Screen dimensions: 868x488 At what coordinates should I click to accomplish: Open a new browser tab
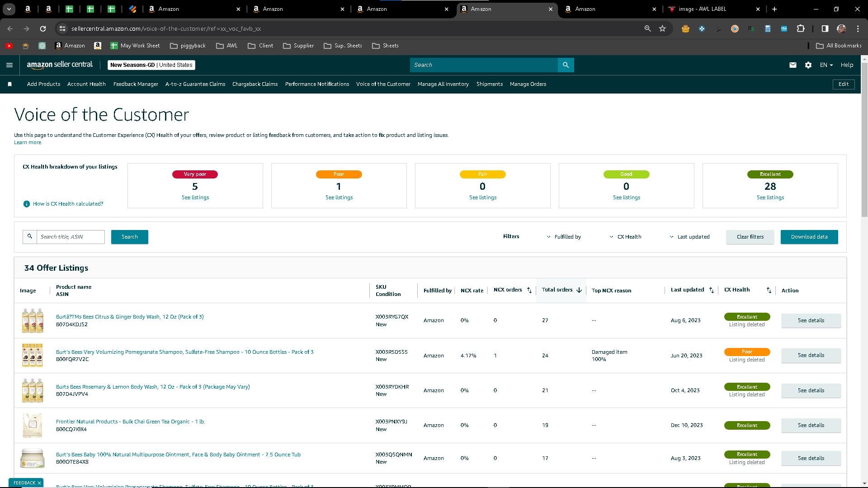click(774, 9)
